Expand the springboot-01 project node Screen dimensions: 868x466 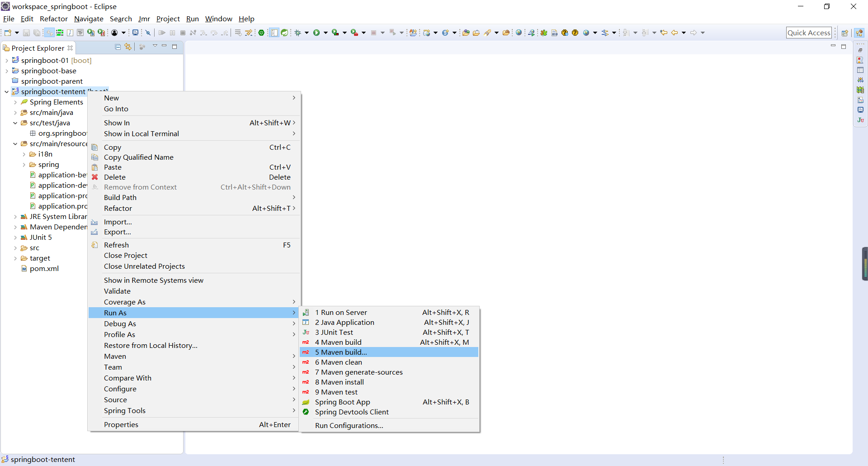pos(7,60)
